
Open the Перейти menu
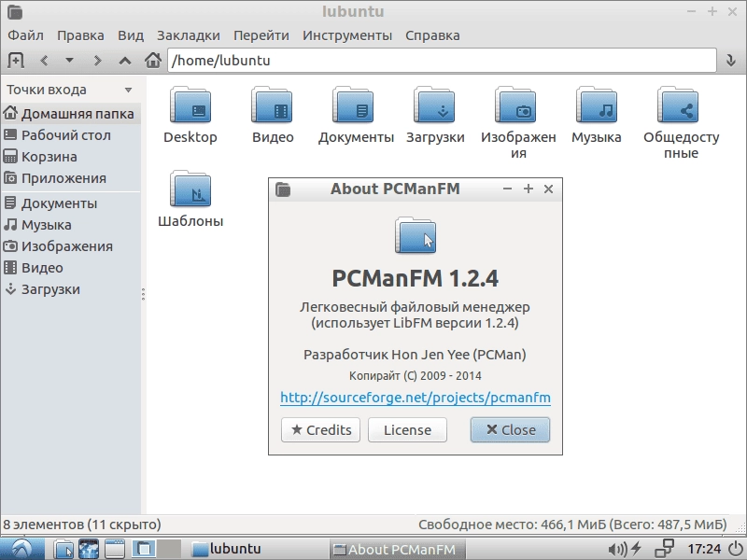261,35
